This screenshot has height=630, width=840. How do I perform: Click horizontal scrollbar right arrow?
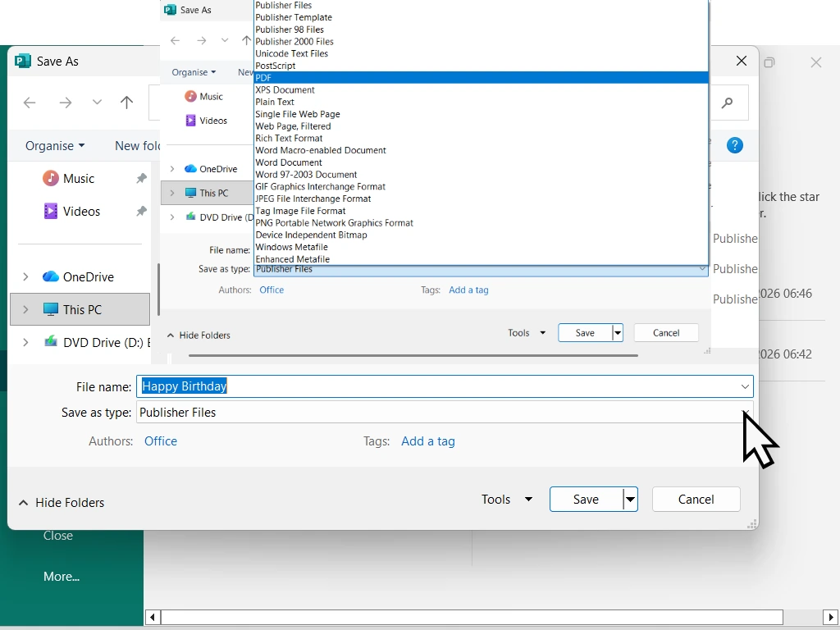(831, 617)
